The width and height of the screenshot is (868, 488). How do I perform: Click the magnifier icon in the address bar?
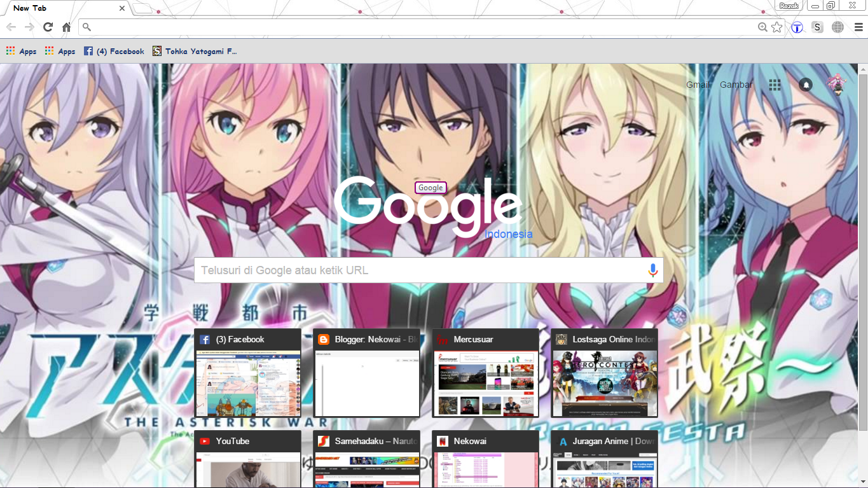(x=86, y=27)
